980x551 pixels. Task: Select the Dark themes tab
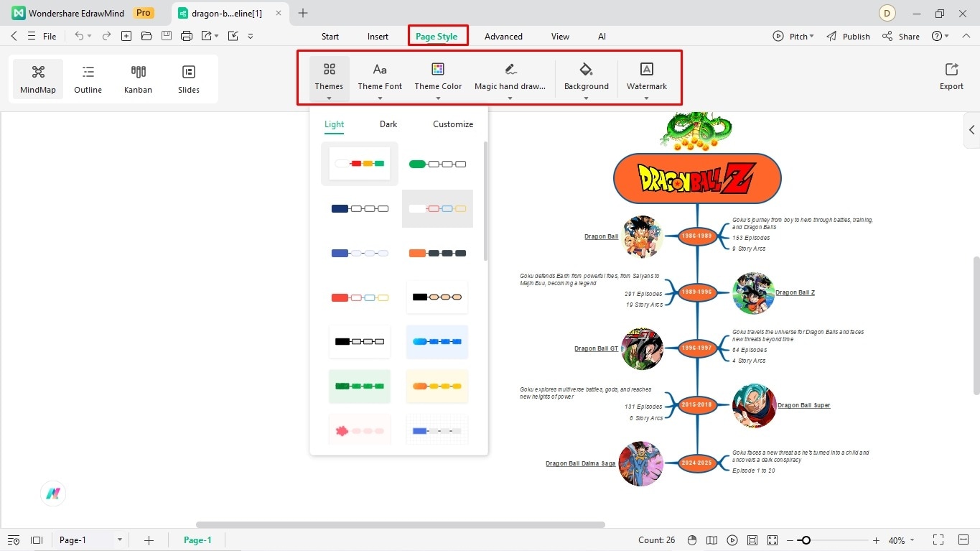tap(388, 124)
